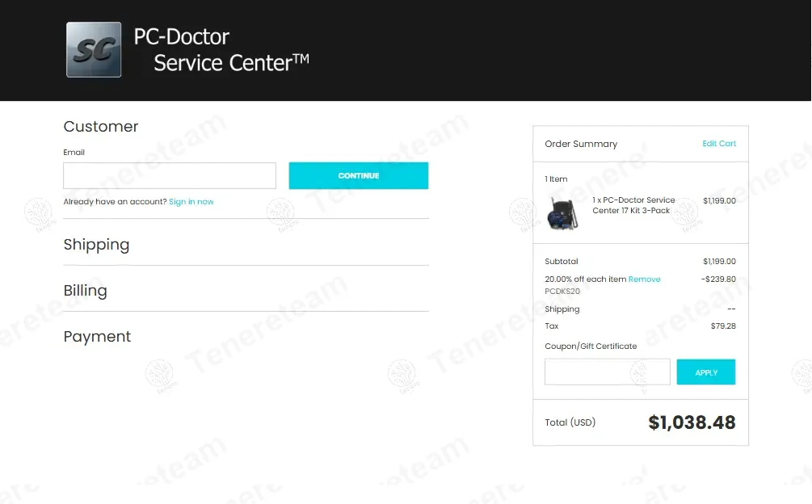Click the PCDKS20 coupon code text
812x504 pixels.
tap(562, 292)
